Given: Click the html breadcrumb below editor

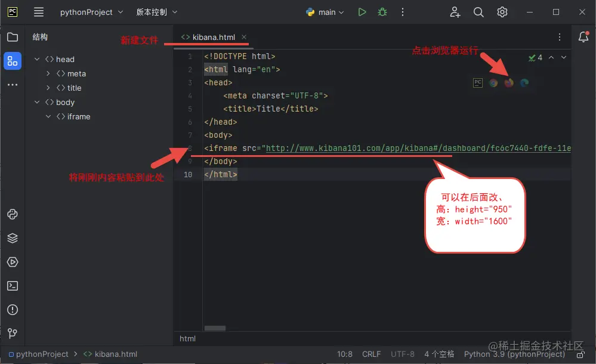Looking at the screenshot, I should 187,338.
